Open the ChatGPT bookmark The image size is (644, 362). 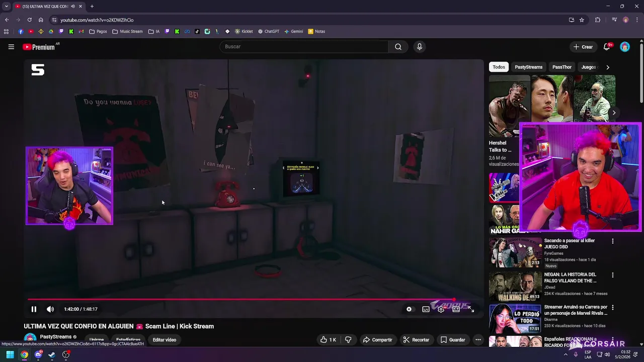(x=269, y=31)
